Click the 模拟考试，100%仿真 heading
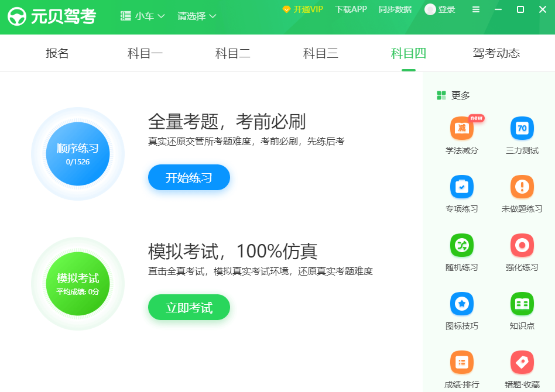The height and width of the screenshot is (392, 555). coord(232,252)
